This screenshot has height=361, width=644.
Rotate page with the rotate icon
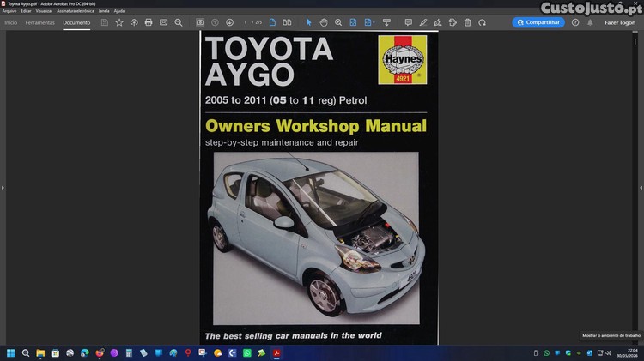pyautogui.click(x=483, y=22)
